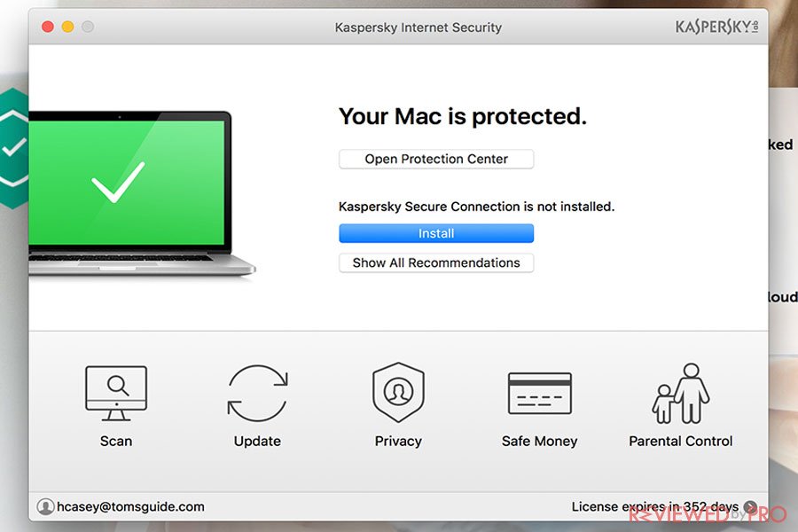Click the hcasey@tomsguide.com account label
Screen dimensions: 798x532
coord(131,506)
